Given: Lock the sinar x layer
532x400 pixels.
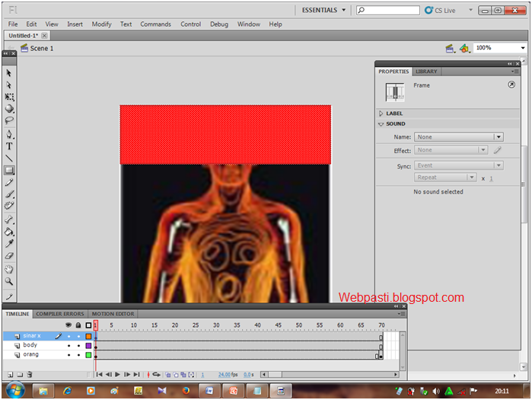Looking at the screenshot, I should 78,336.
